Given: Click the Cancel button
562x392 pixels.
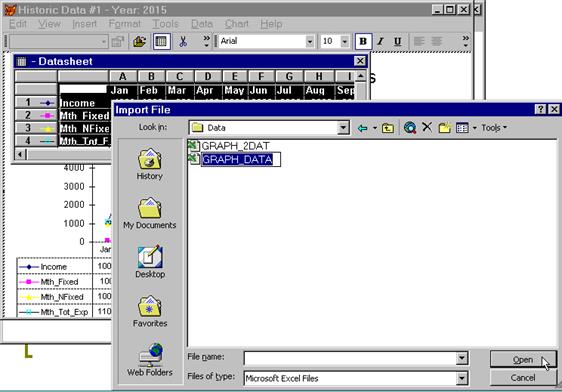Looking at the screenshot, I should tap(523, 377).
